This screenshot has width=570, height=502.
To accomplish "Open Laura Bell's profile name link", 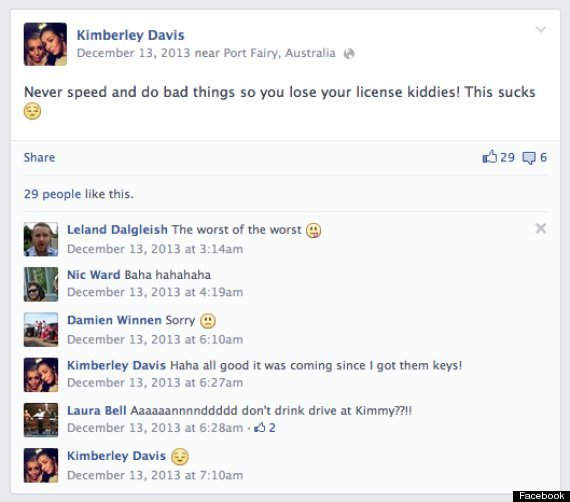I will [97, 410].
